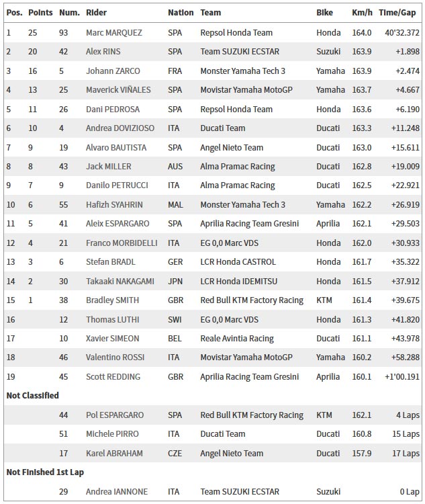
Task: Click the Nation column header
Action: click(x=181, y=13)
